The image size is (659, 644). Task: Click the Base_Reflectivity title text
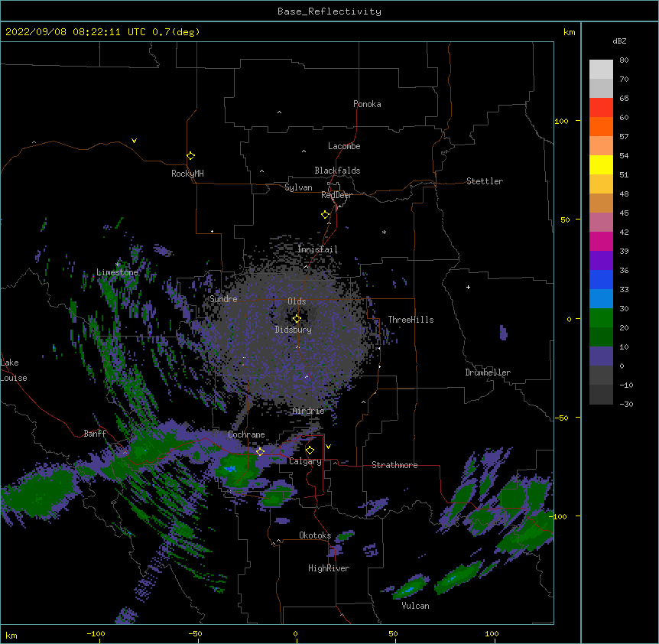(329, 11)
